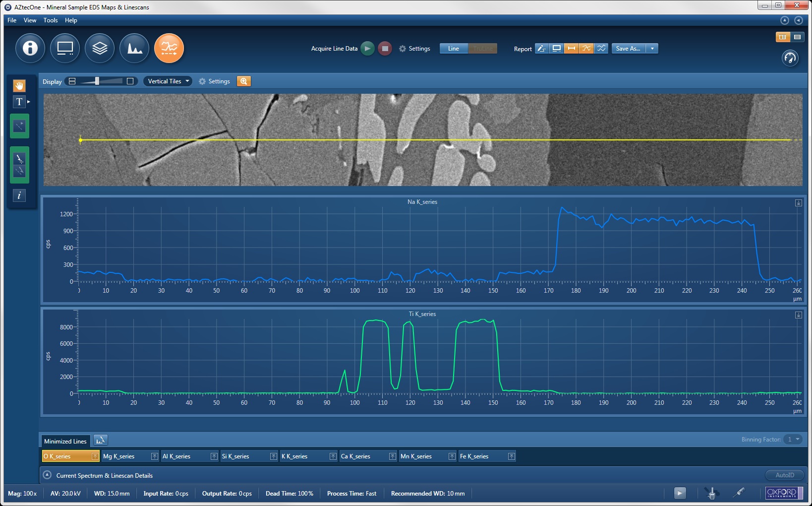The width and height of the screenshot is (812, 506).
Task: Select the Text annotation tool
Action: pyautogui.click(x=19, y=102)
